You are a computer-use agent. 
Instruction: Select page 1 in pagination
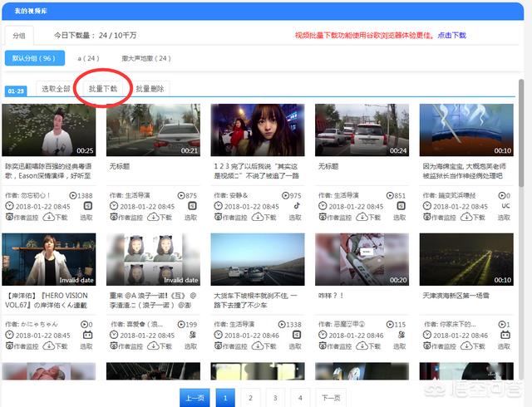(225, 398)
